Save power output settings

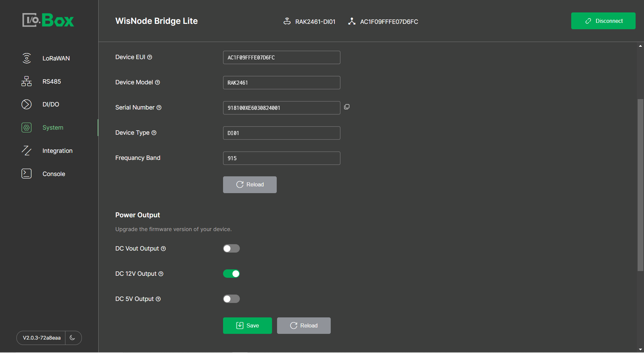(x=248, y=325)
